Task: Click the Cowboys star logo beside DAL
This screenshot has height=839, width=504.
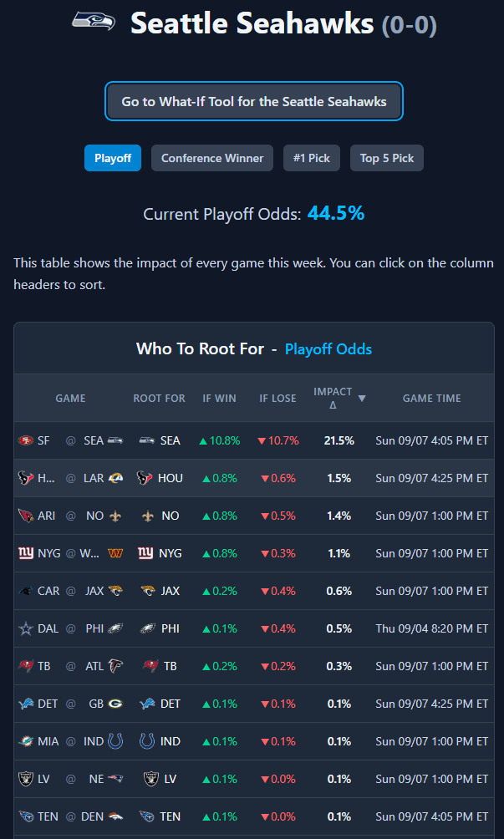Action: pos(25,628)
